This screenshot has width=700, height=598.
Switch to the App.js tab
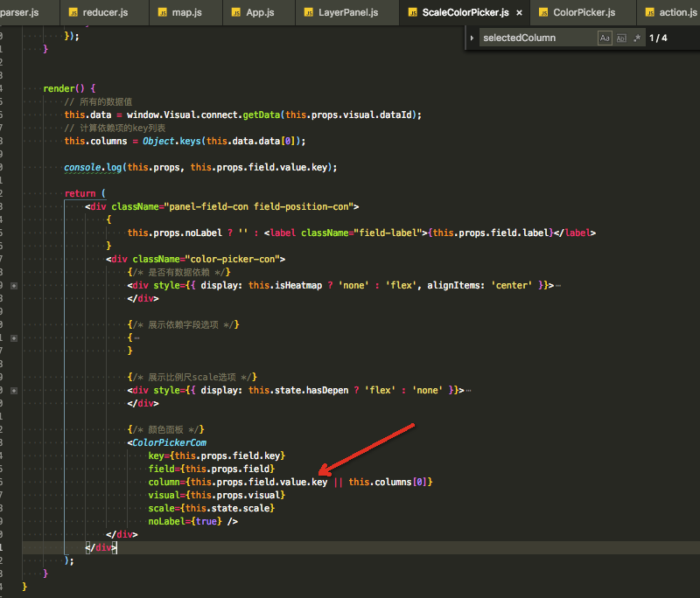(259, 12)
